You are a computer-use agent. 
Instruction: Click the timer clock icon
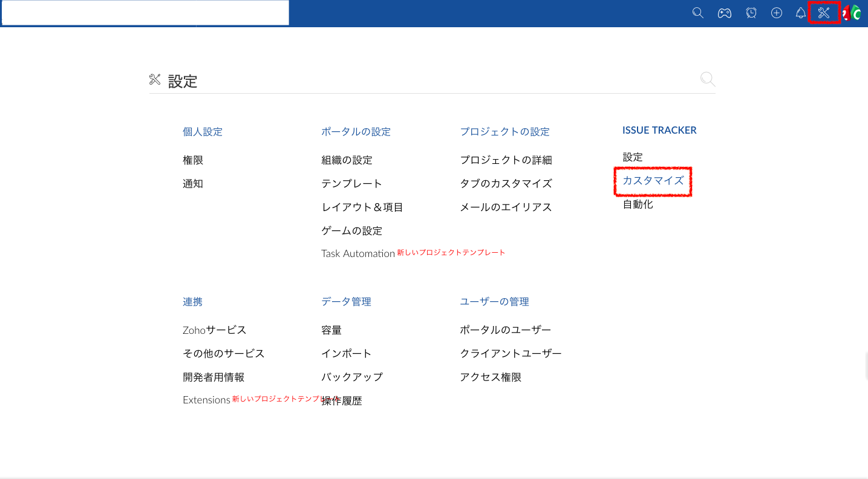tap(751, 13)
